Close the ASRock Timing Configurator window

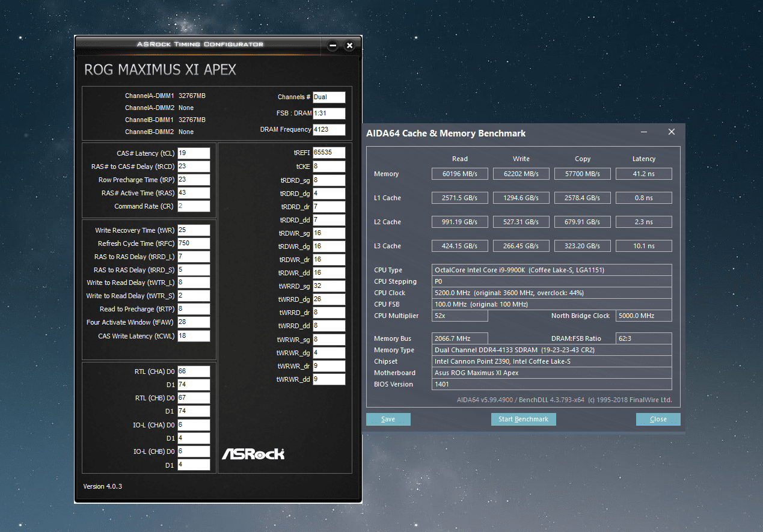pos(349,46)
